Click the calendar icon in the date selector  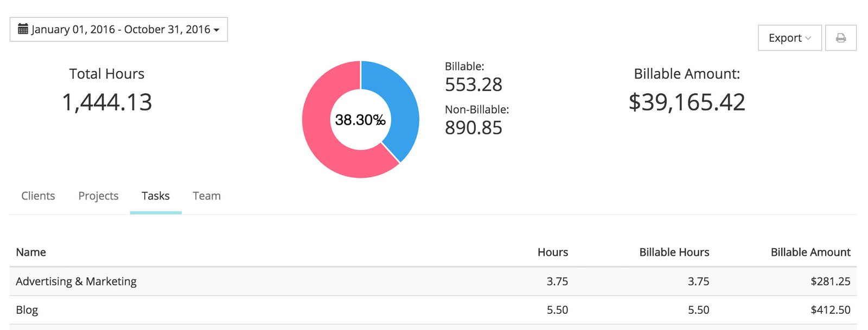[22, 29]
